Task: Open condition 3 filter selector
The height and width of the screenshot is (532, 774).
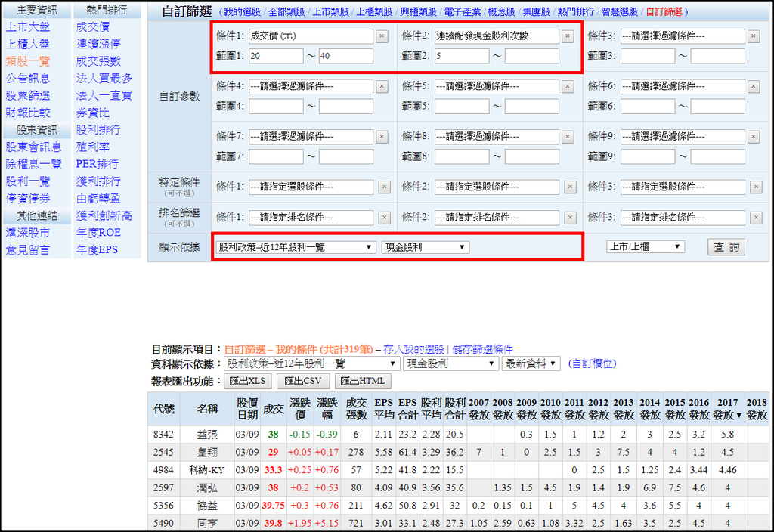Action: 683,36
